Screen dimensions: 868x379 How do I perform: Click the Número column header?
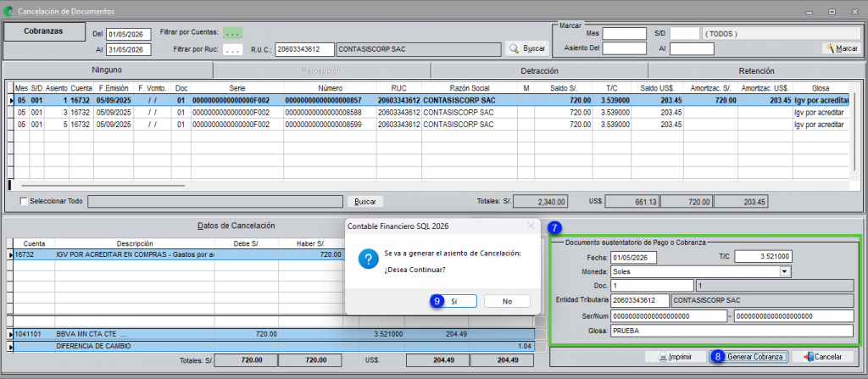tap(330, 88)
